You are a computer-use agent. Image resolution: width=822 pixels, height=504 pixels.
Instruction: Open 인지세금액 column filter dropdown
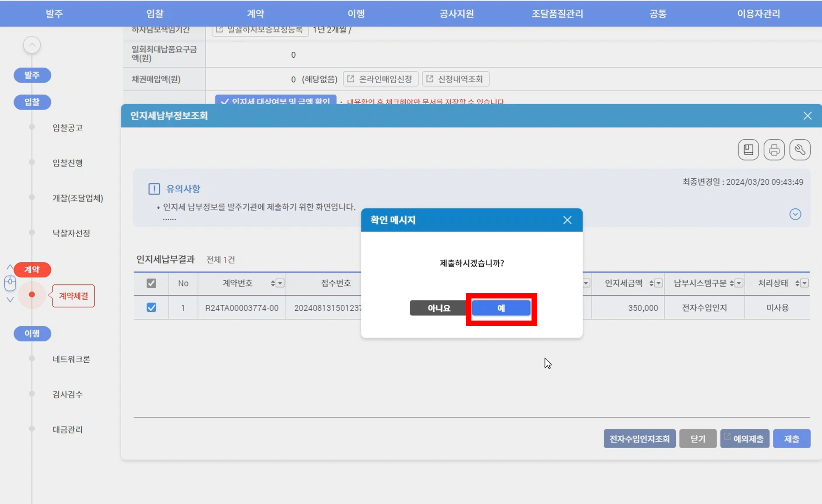tap(658, 283)
